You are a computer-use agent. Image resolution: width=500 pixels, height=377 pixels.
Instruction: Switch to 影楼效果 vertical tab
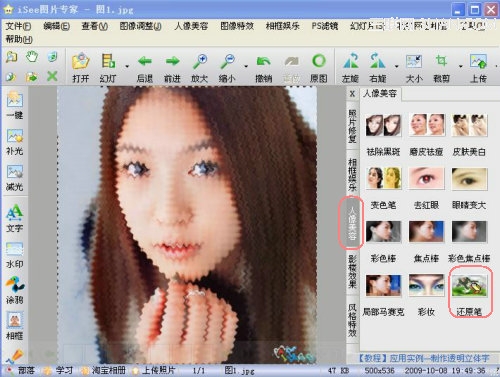pyautogui.click(x=352, y=272)
